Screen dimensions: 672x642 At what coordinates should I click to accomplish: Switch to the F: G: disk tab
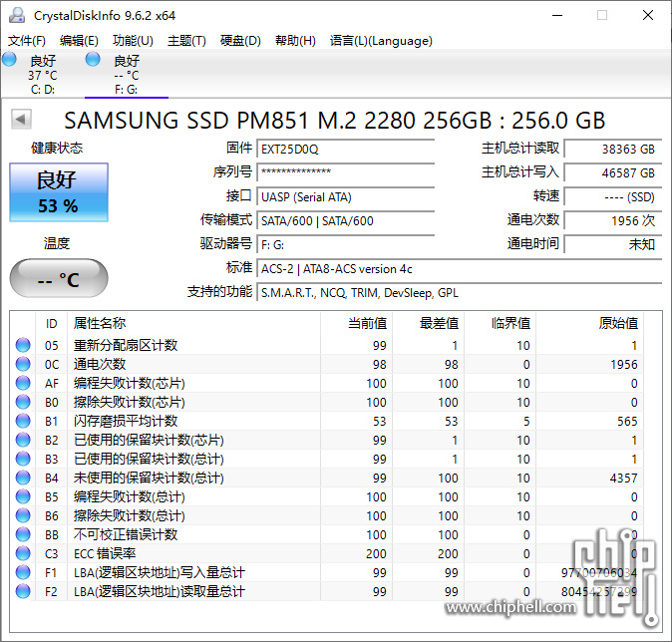pyautogui.click(x=127, y=75)
